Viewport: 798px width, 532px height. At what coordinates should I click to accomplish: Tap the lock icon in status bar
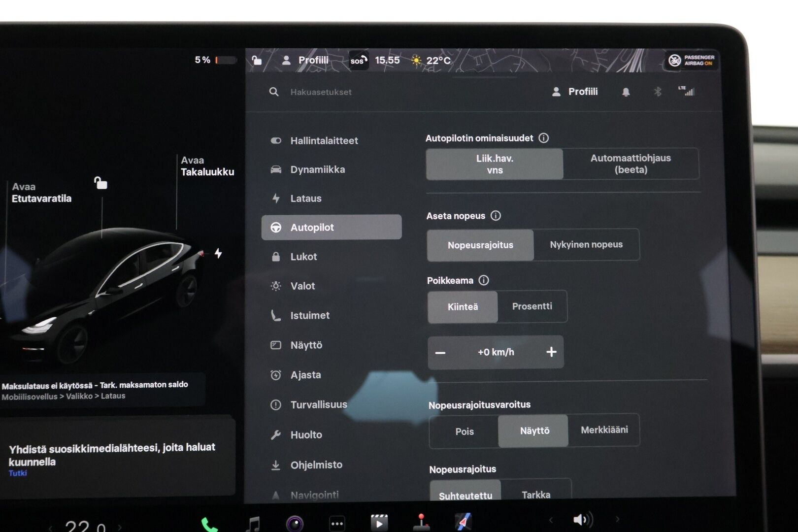(257, 60)
